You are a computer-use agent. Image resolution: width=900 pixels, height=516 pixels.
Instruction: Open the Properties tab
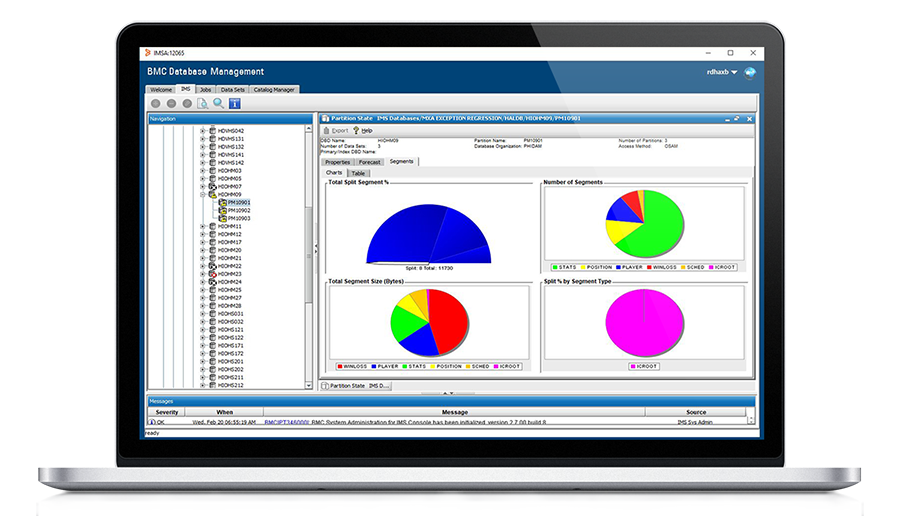pos(337,161)
